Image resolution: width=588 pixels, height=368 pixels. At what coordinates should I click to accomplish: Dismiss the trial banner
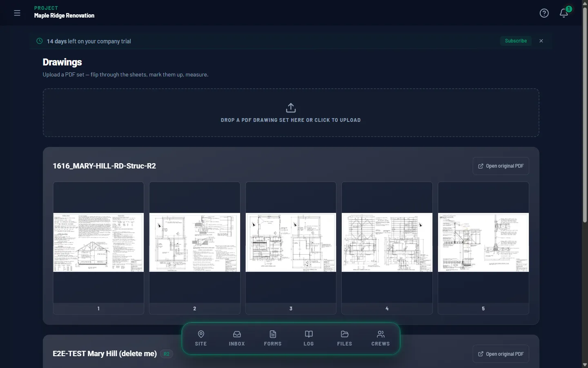point(541,41)
